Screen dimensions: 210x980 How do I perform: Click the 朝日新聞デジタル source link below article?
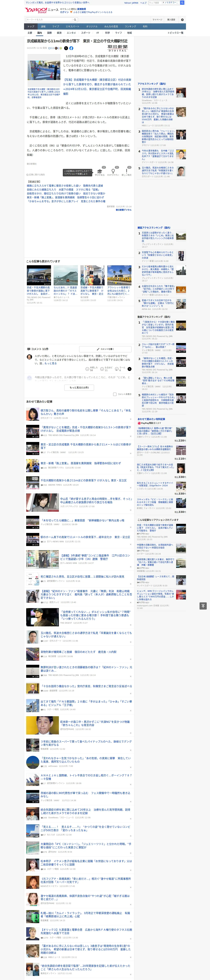[123, 210]
